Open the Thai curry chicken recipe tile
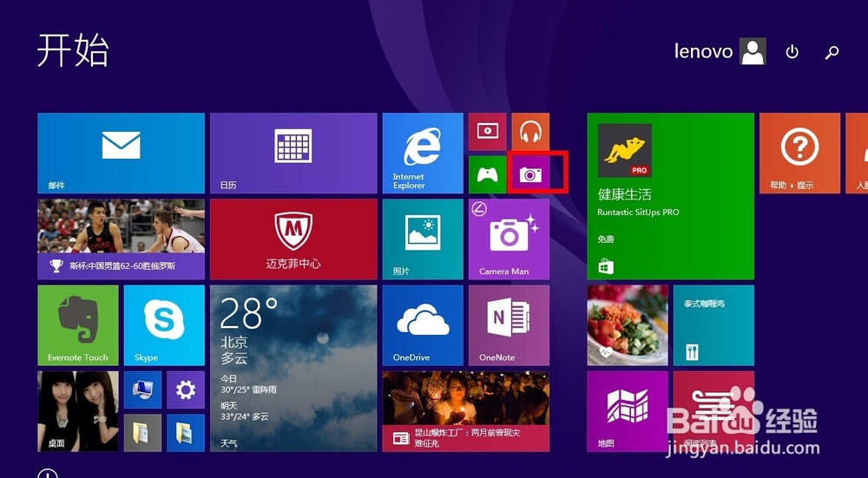This screenshot has width=868, height=478. (713, 325)
